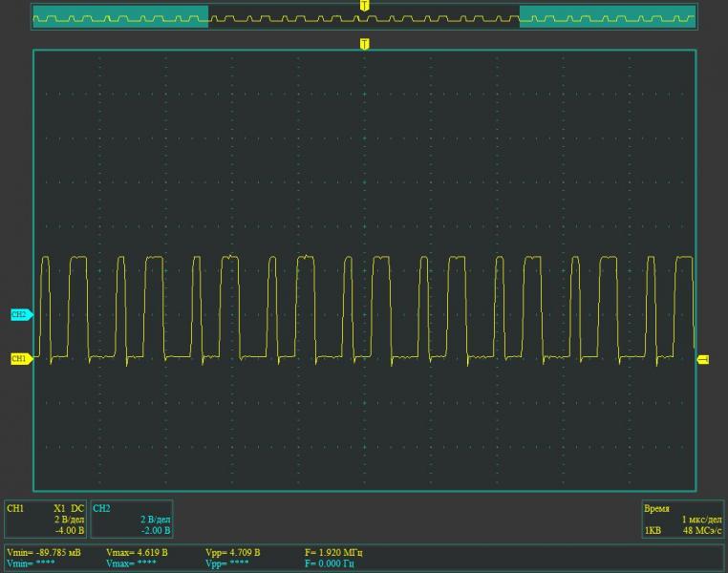The height and width of the screenshot is (573, 728).
Task: Click the CH1 Vmin -89.785 mV measurement
Action: pos(41,553)
